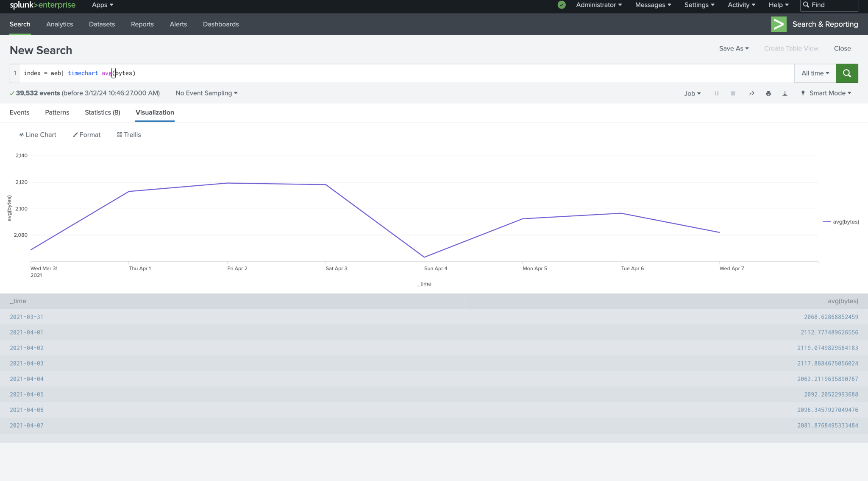Export the search results
This screenshot has width=868, height=481.
(785, 93)
